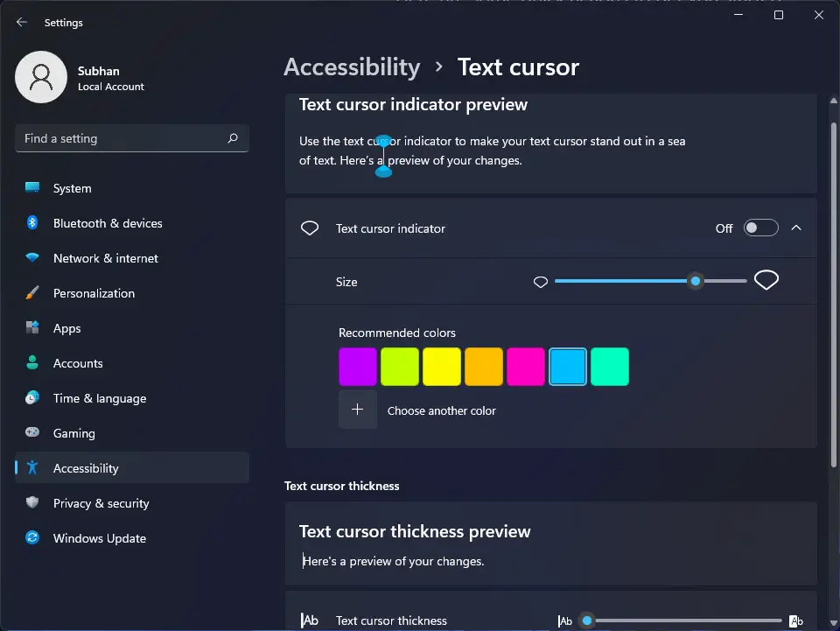
Task: Click the Windows Update sync icon
Action: pyautogui.click(x=32, y=538)
